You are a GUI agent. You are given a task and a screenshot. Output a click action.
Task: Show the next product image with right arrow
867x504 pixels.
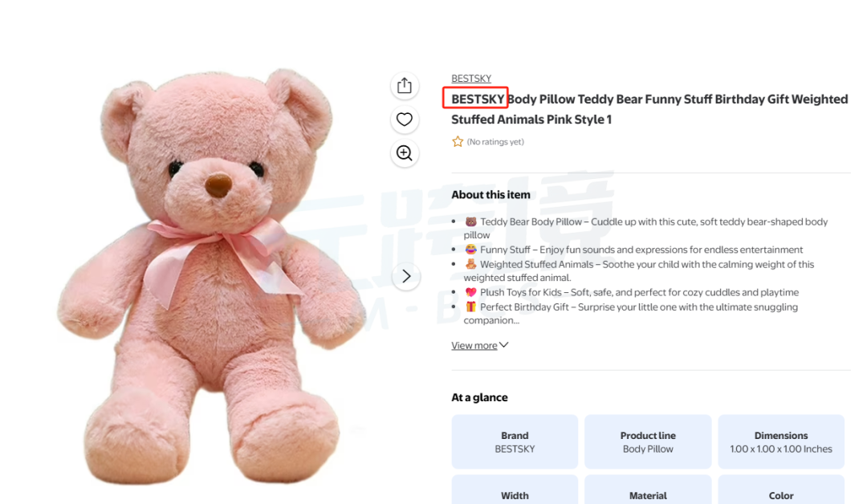(x=406, y=276)
